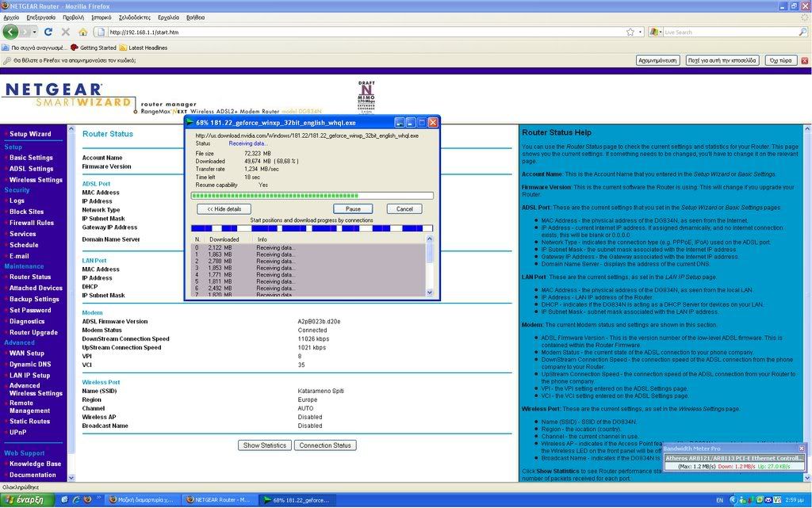The height and width of the screenshot is (508, 812).
Task: Open Diagnostics in the sidebar
Action: point(27,321)
